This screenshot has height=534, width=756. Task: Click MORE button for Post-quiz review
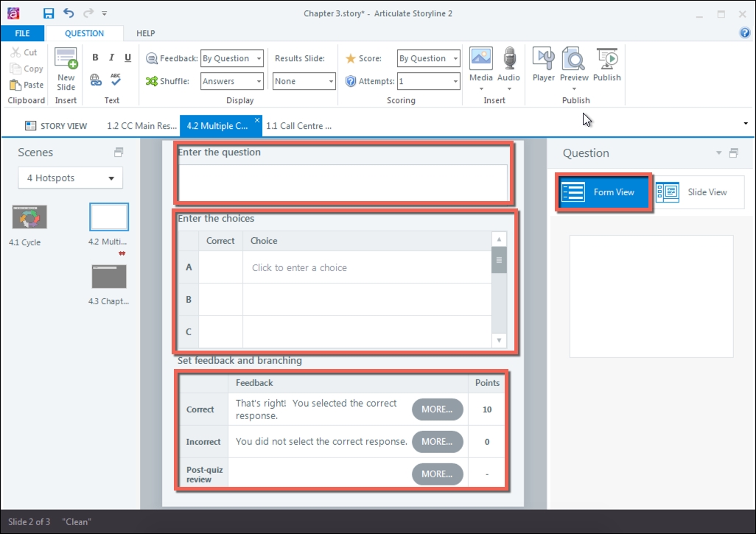(437, 474)
